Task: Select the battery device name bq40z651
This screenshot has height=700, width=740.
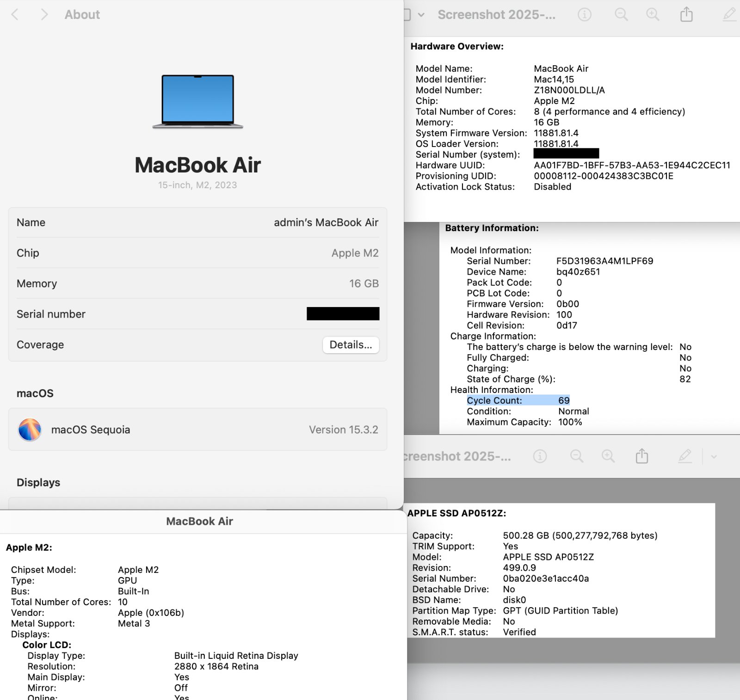Action: (x=578, y=272)
